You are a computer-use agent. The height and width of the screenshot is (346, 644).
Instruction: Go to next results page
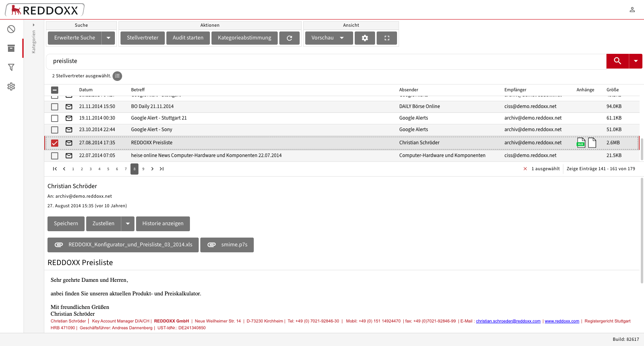click(152, 169)
